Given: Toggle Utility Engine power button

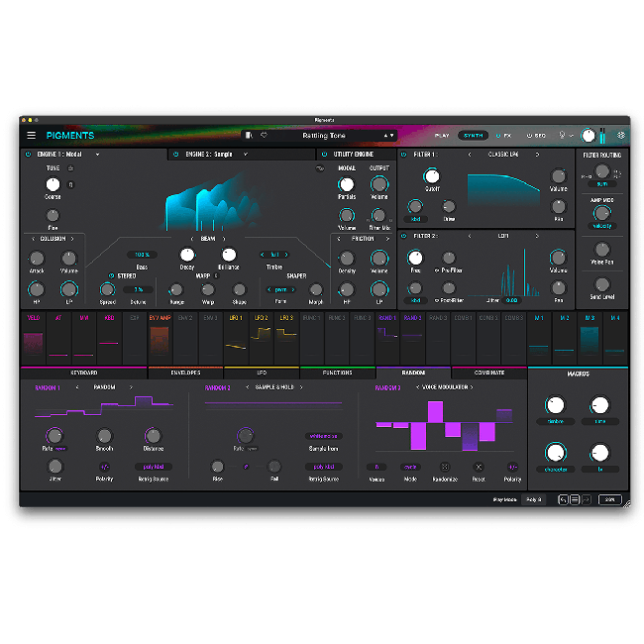Looking at the screenshot, I should pyautogui.click(x=324, y=155).
